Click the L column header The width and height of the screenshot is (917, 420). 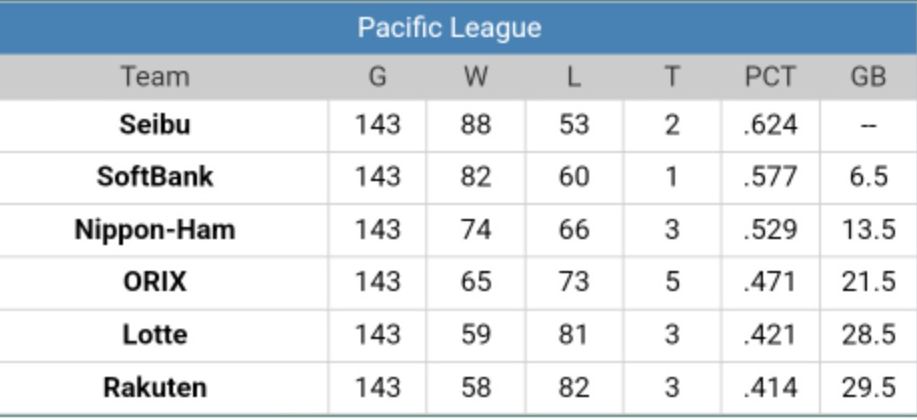573,77
